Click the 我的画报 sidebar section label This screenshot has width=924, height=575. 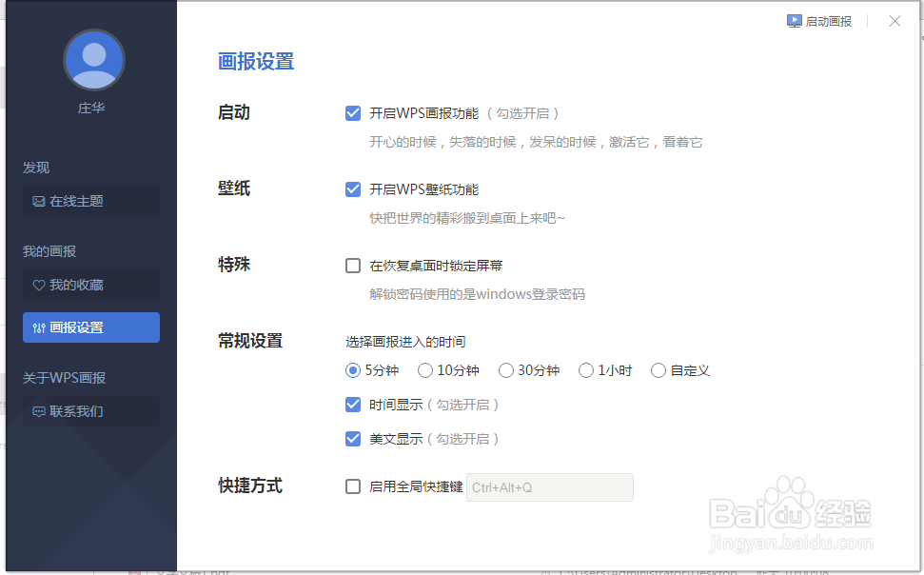pyautogui.click(x=49, y=251)
